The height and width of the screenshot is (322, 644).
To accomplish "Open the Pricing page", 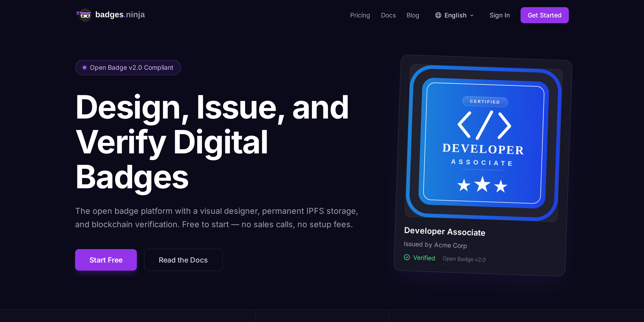I will pos(360,15).
